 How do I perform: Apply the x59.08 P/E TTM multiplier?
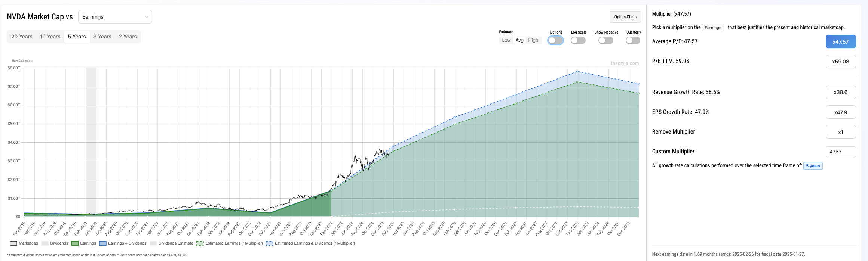(x=841, y=62)
